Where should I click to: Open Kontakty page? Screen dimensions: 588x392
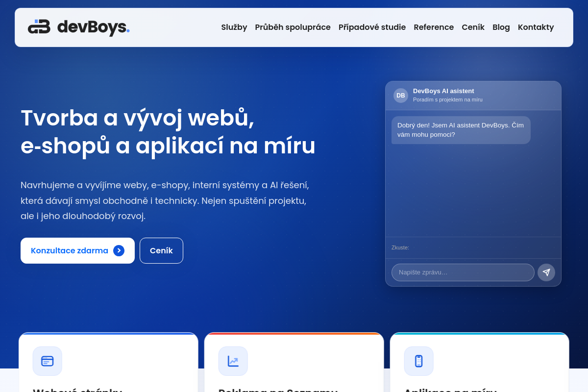click(536, 27)
